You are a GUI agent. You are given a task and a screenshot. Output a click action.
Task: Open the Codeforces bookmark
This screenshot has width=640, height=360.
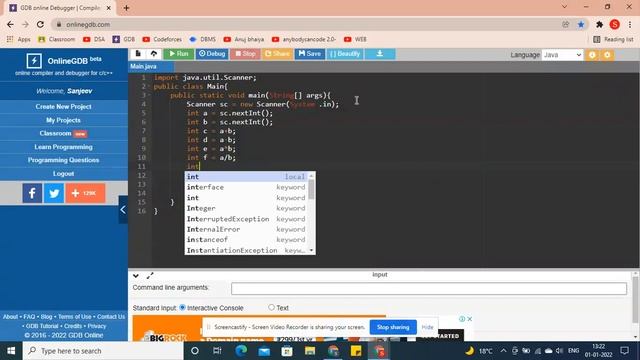[x=162, y=39]
